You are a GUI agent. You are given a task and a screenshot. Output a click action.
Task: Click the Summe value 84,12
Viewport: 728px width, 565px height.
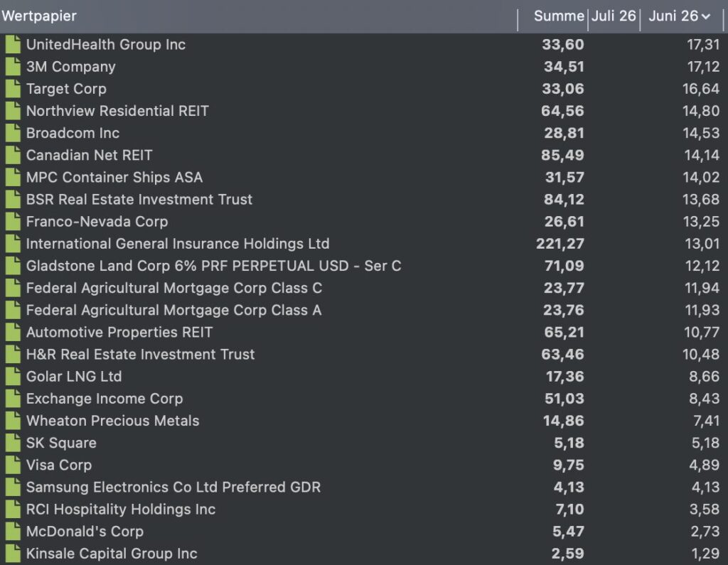[x=564, y=200]
